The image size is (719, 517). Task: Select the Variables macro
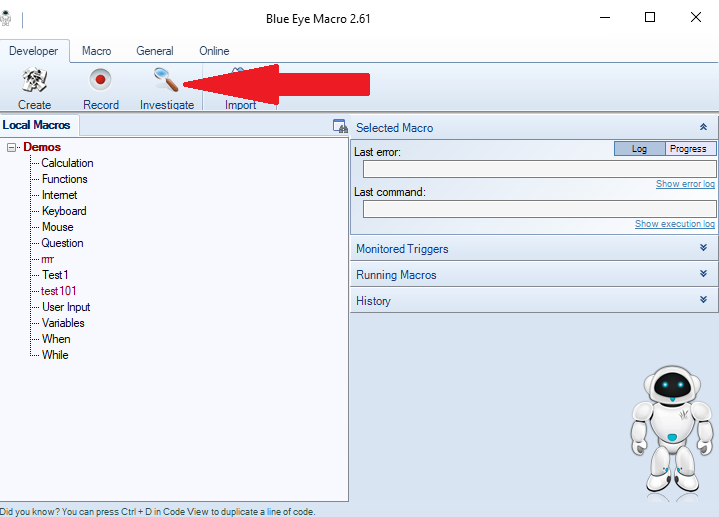click(x=63, y=323)
